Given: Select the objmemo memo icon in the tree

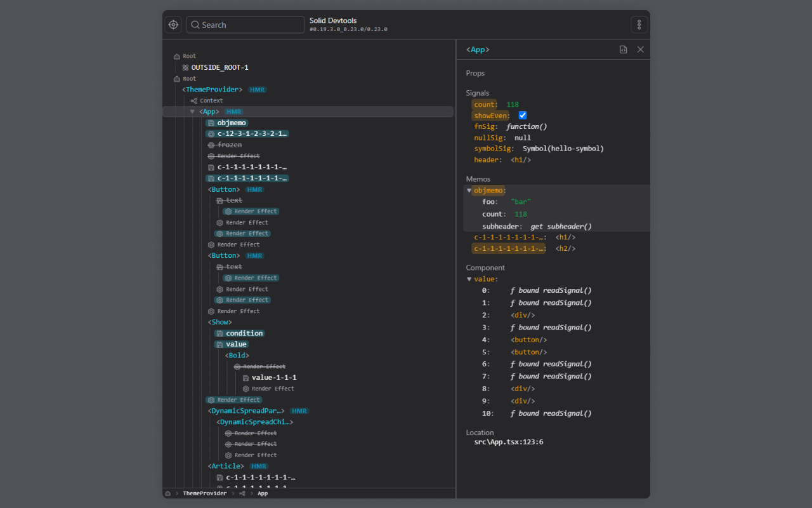Looking at the screenshot, I should click(211, 123).
